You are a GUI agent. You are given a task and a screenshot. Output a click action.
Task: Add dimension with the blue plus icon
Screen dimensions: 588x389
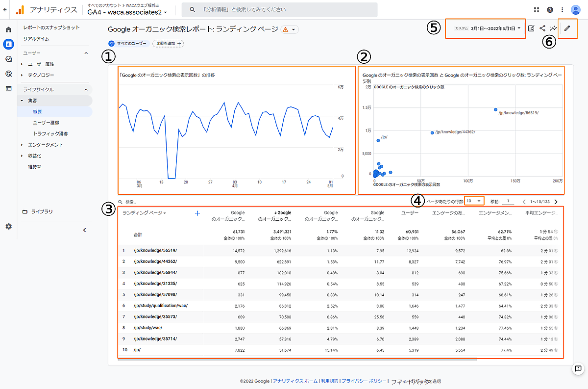197,213
